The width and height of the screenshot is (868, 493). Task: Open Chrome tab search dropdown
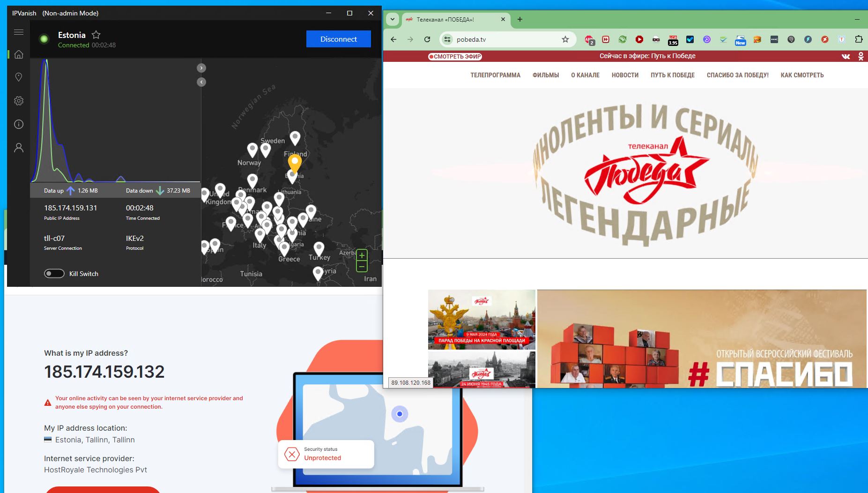pyautogui.click(x=393, y=19)
